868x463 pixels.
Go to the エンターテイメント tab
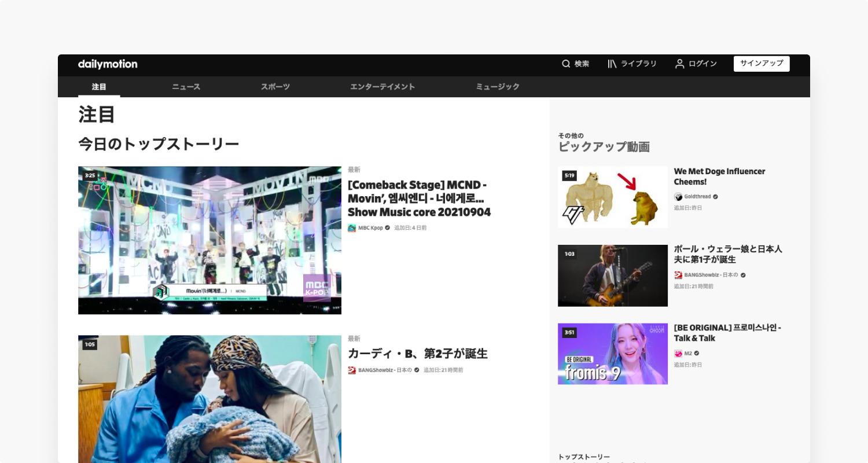[382, 87]
